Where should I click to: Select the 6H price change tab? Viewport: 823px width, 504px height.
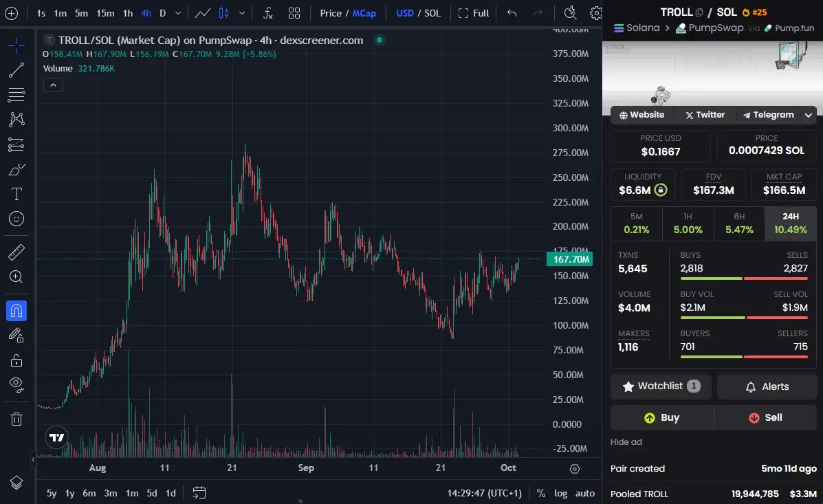click(739, 223)
